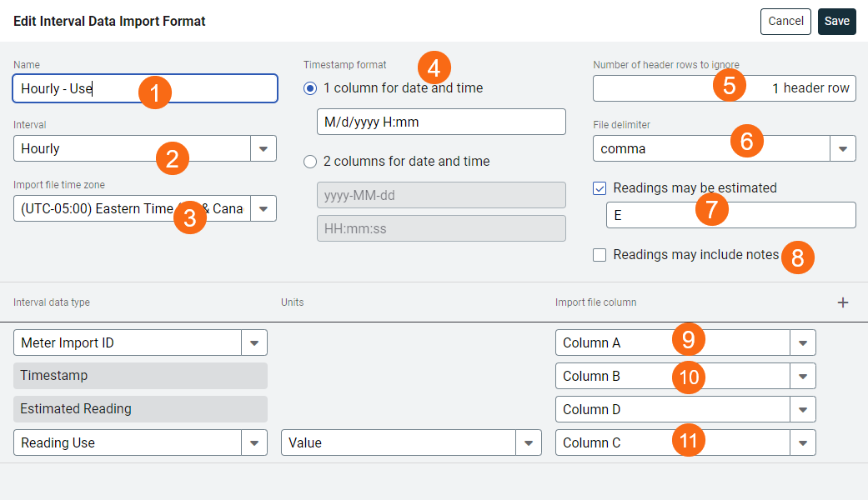
Task: Click the Estimated Reading data type row
Action: tap(140, 409)
